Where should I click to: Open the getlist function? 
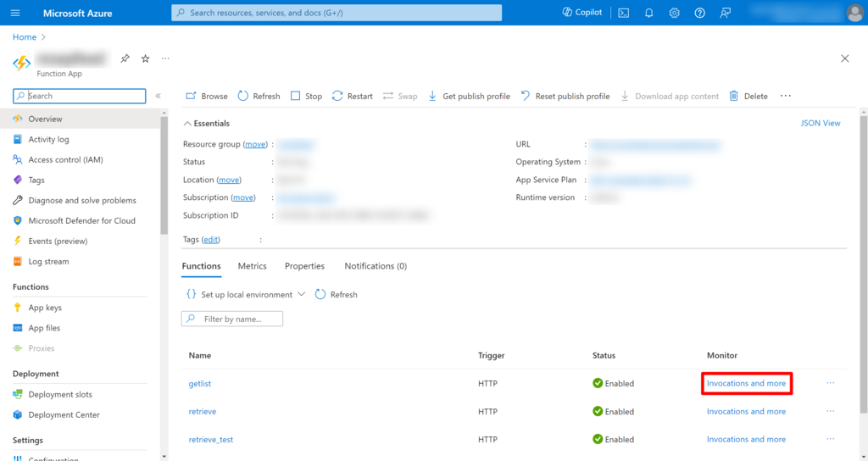click(200, 383)
